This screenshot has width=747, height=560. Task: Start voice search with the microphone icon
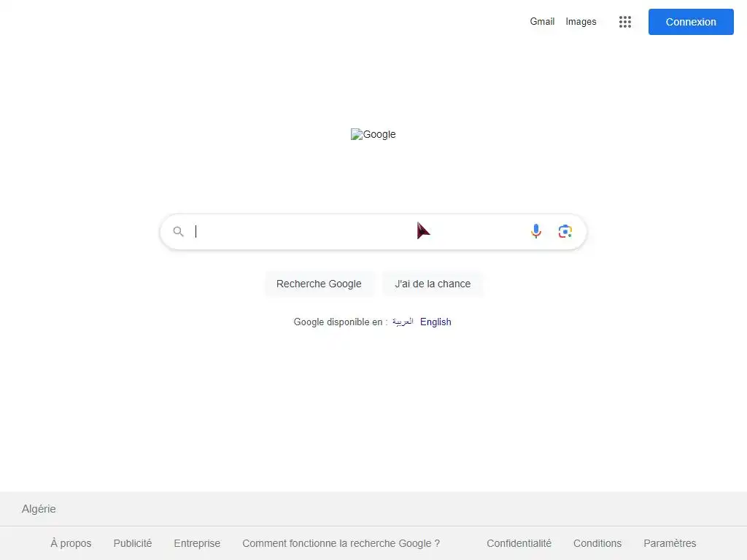[536, 231]
